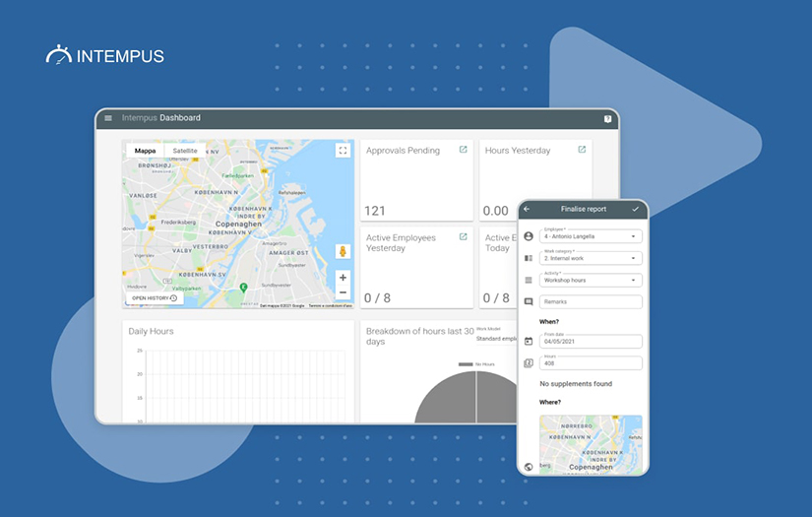Zoom out on the dashboard map
Image resolution: width=812 pixels, height=517 pixels.
343,292
